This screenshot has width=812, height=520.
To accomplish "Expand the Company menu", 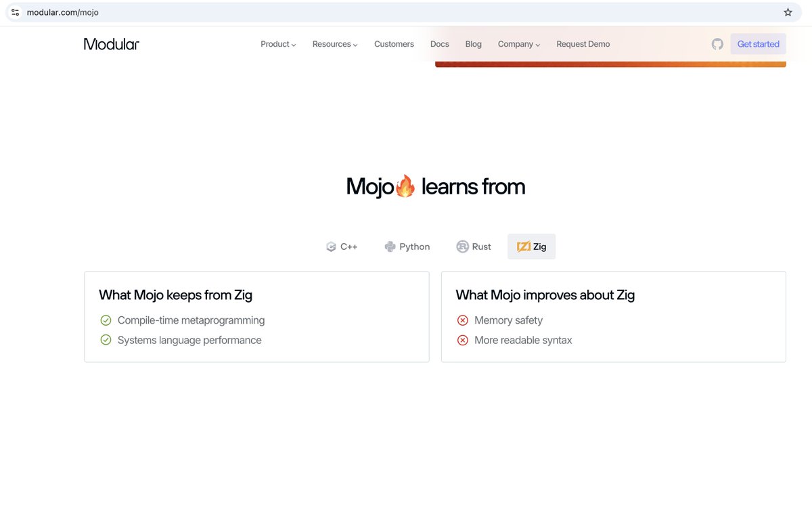I will 519,44.
